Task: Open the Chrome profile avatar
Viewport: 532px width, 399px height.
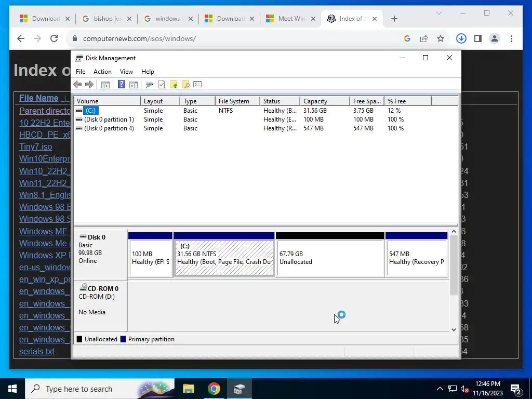Action: (x=495, y=38)
